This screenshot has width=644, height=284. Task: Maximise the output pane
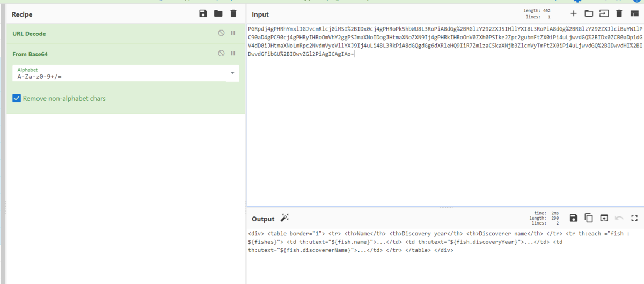(634, 218)
